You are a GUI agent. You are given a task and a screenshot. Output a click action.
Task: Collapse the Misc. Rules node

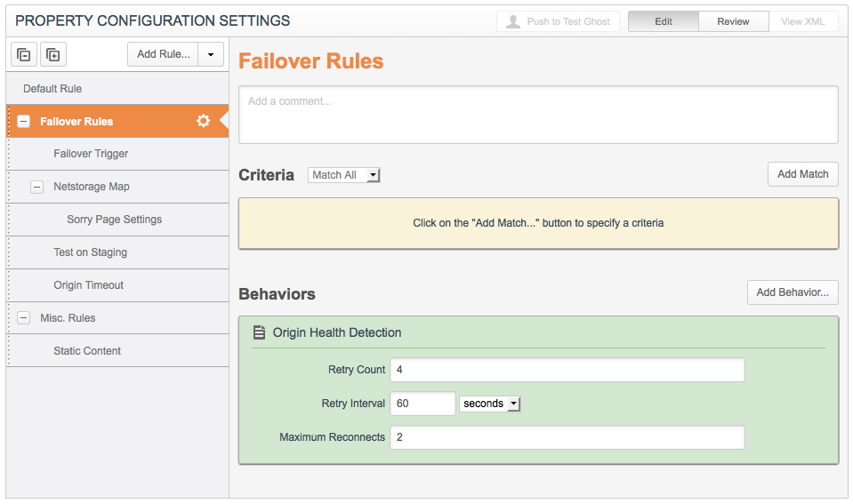click(24, 318)
